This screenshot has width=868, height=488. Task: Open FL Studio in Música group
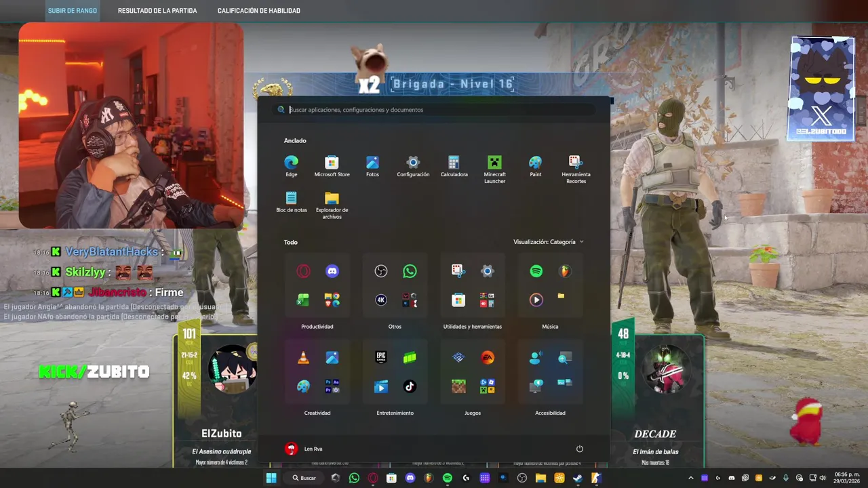coord(565,271)
